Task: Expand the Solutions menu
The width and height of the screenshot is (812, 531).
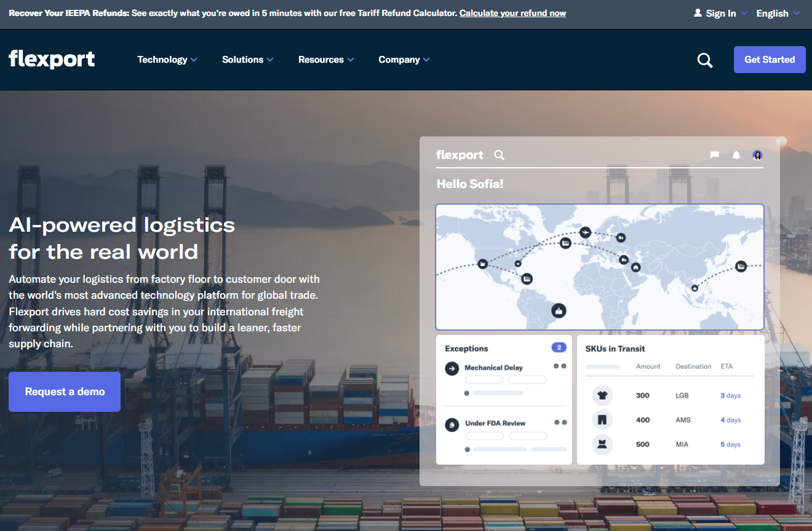Action: tap(248, 60)
